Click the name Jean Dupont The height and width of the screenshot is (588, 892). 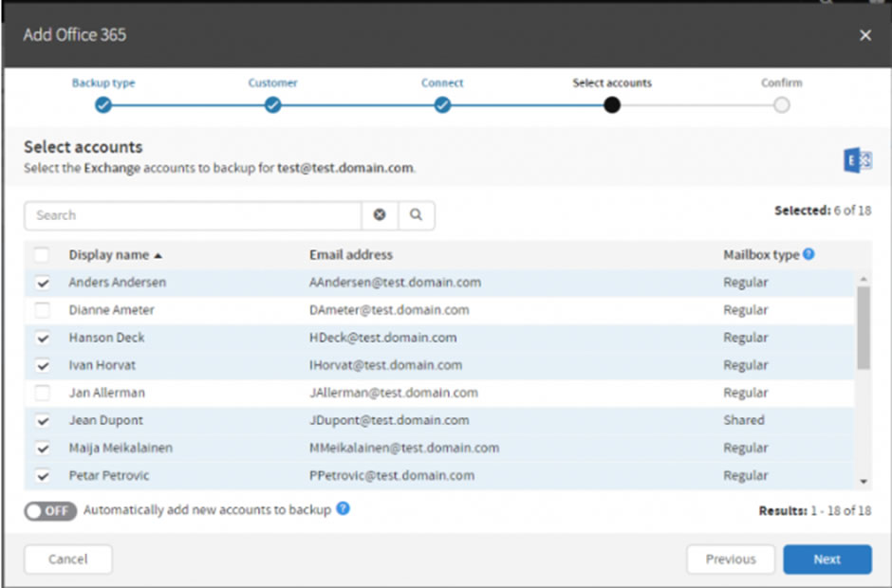pyautogui.click(x=106, y=420)
